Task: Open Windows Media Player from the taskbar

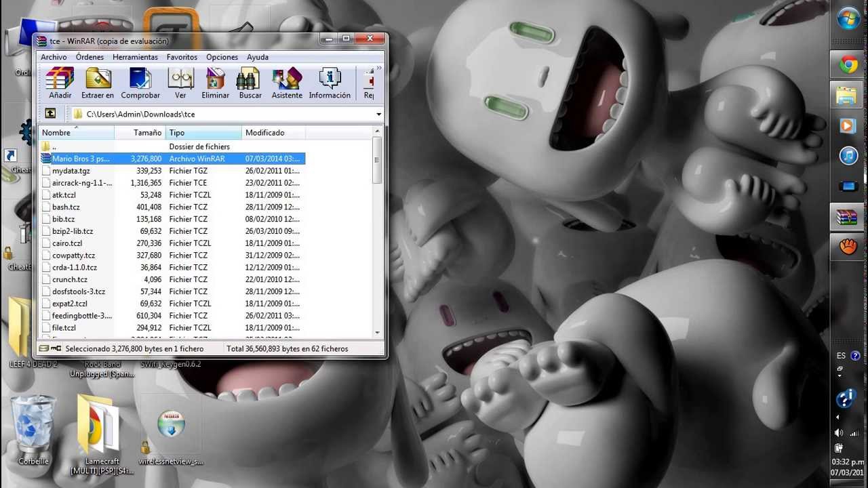Action: [x=848, y=126]
